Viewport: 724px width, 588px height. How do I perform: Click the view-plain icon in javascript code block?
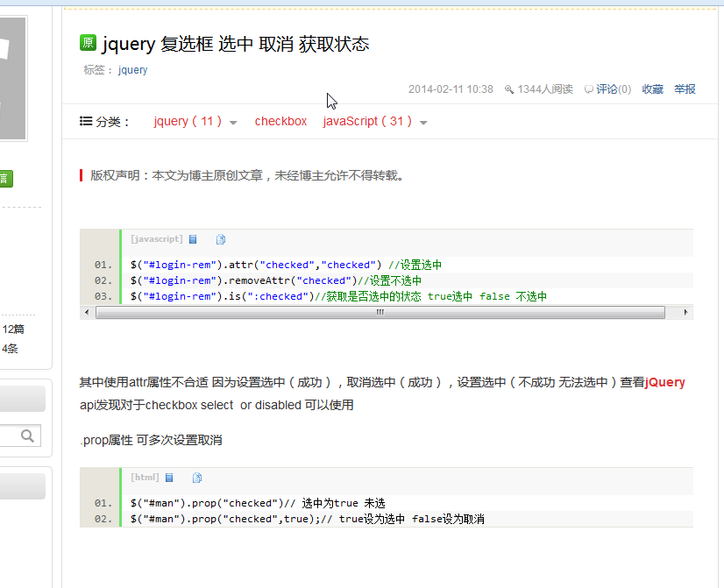(x=193, y=239)
